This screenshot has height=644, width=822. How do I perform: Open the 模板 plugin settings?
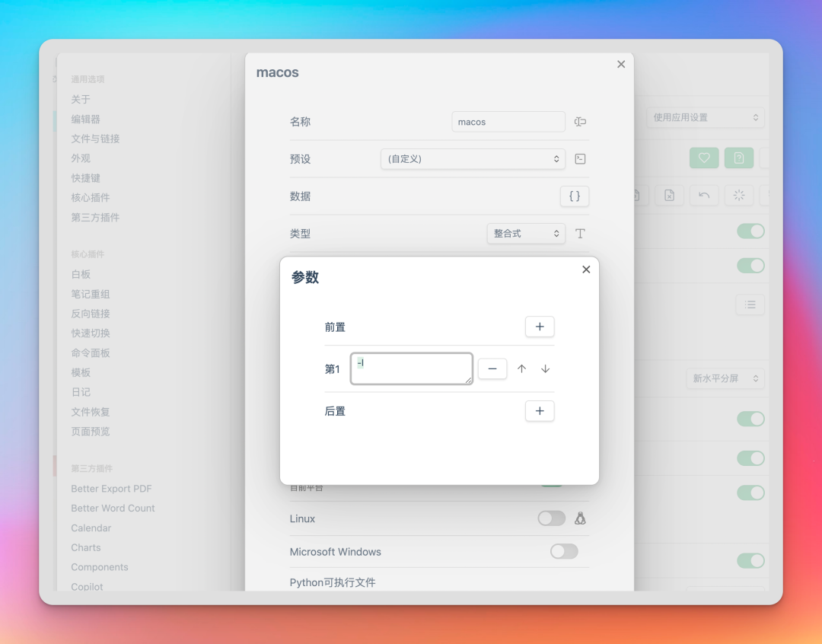click(x=81, y=372)
